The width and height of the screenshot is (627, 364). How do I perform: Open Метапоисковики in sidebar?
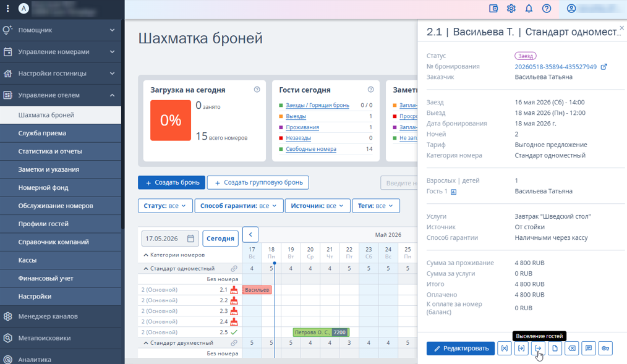coord(61,338)
